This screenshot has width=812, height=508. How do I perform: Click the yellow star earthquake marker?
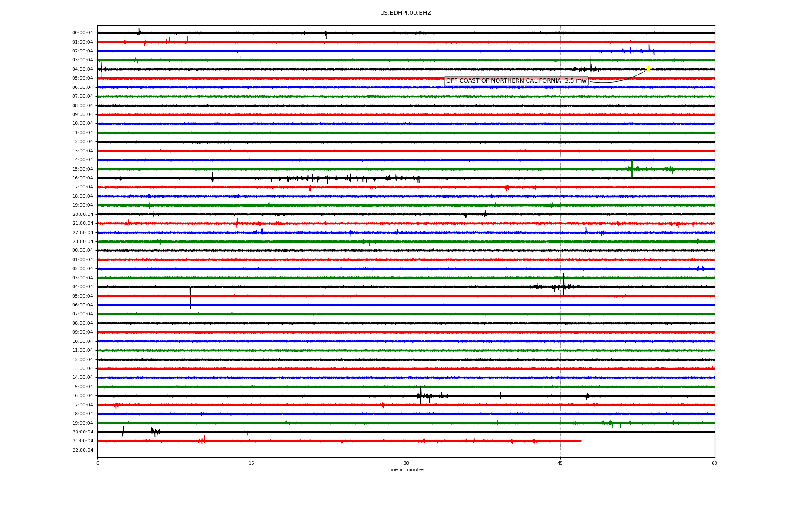click(x=648, y=69)
